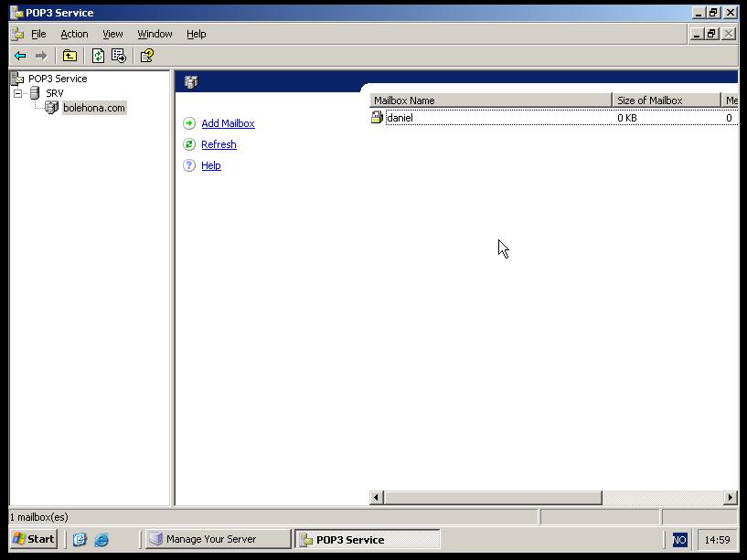Click the domain icon in blue header
This screenshot has height=560, width=747.
coord(191,82)
